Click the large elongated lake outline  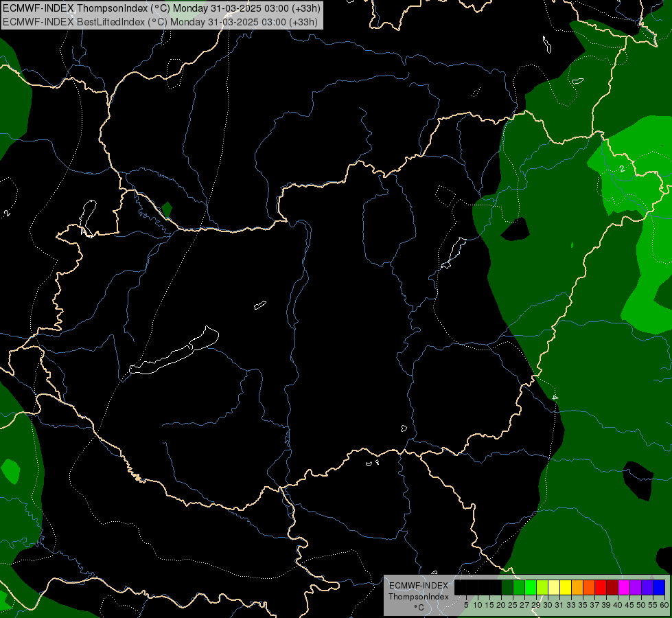174,352
